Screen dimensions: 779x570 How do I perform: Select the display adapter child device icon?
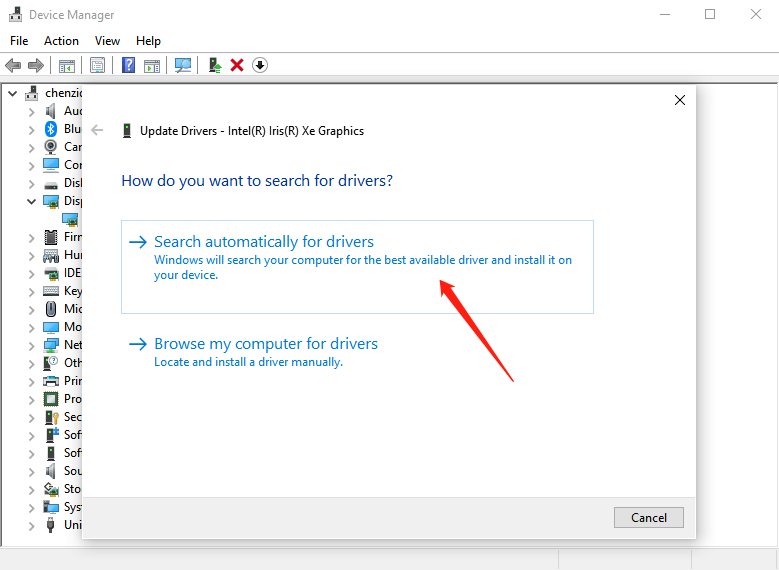tap(70, 219)
